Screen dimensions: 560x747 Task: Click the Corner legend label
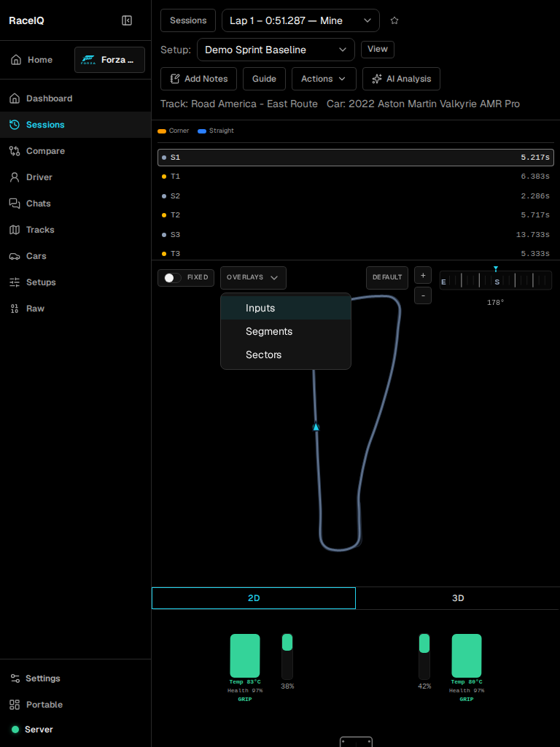click(x=179, y=131)
